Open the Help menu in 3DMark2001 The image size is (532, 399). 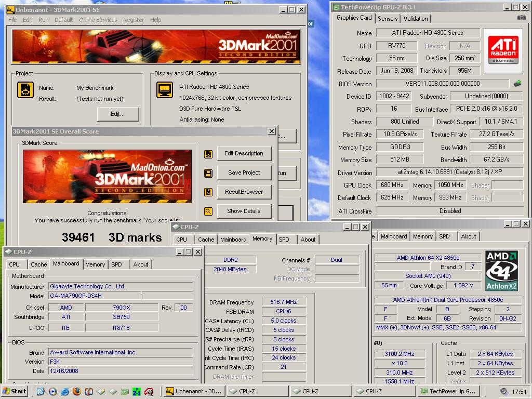coord(156,20)
